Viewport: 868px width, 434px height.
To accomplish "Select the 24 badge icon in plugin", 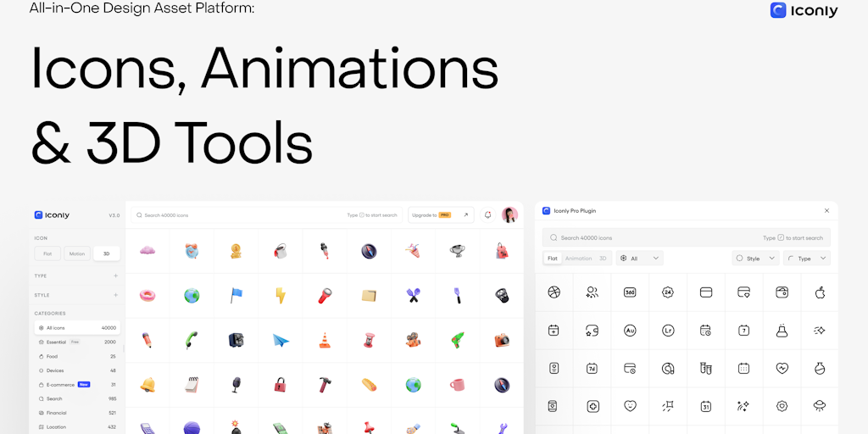I will (668, 292).
